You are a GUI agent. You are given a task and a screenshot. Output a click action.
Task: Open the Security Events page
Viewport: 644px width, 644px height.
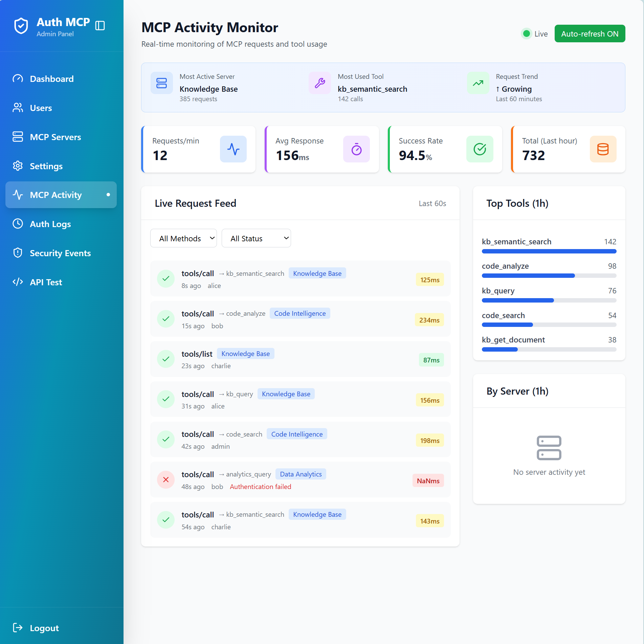(x=60, y=253)
